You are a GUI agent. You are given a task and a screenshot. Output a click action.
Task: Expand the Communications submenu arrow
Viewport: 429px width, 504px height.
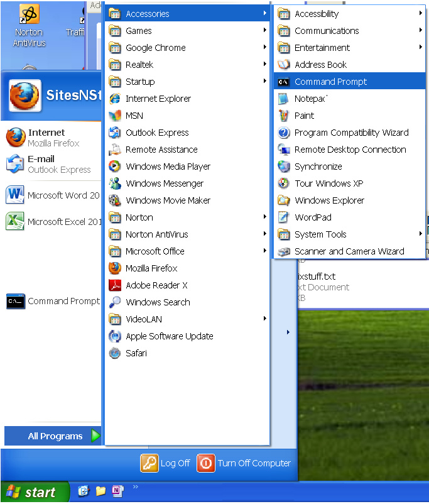point(421,30)
